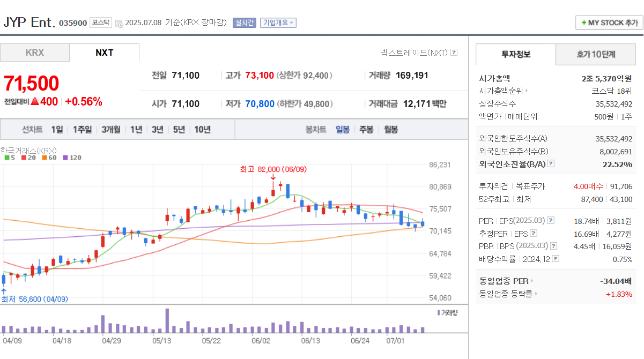The width and height of the screenshot is (644, 359).
Task: Open help icon next to 추정PER EPS
Action: pyautogui.click(x=534, y=234)
